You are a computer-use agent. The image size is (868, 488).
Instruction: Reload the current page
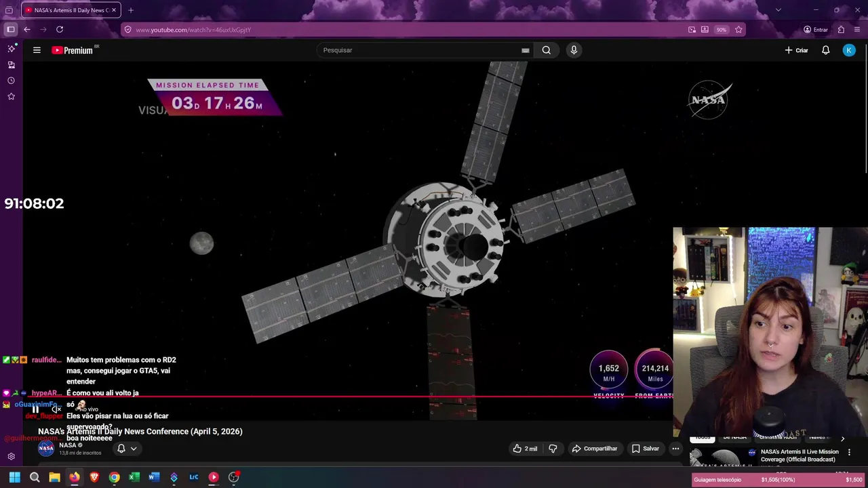[x=60, y=29]
